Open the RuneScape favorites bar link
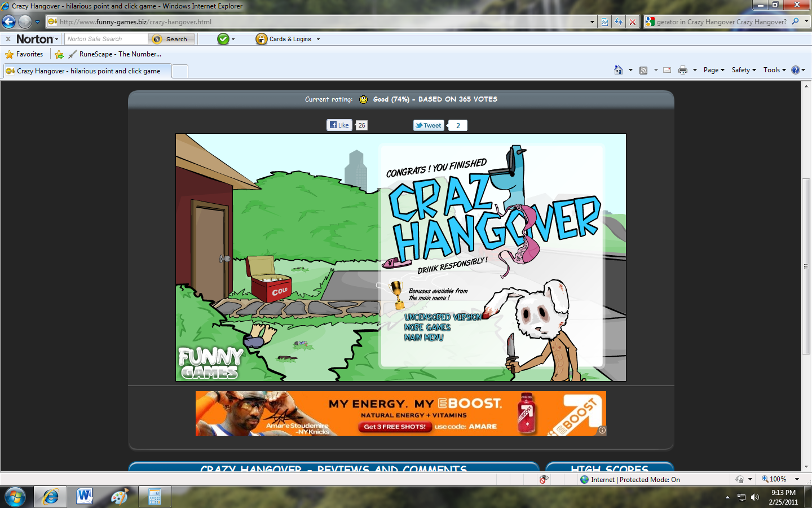This screenshot has height=508, width=812. (114, 54)
